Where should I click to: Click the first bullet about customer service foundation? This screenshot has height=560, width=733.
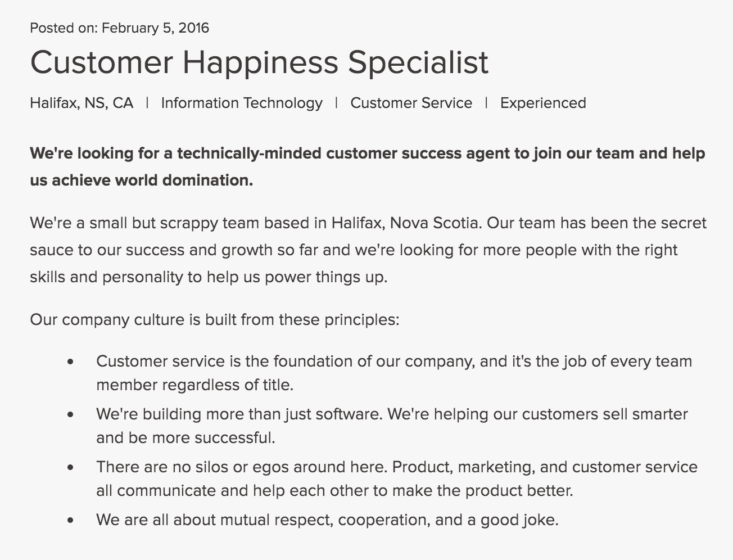tap(394, 373)
